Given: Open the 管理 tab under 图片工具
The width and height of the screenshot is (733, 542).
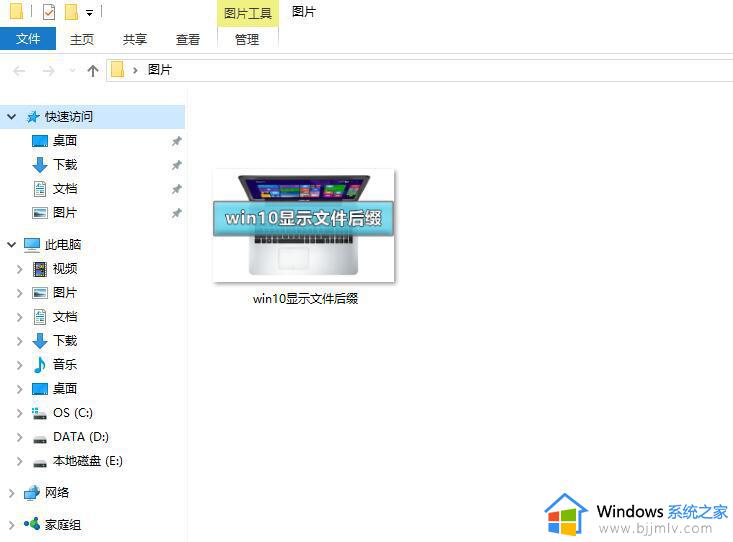Looking at the screenshot, I should tap(247, 39).
